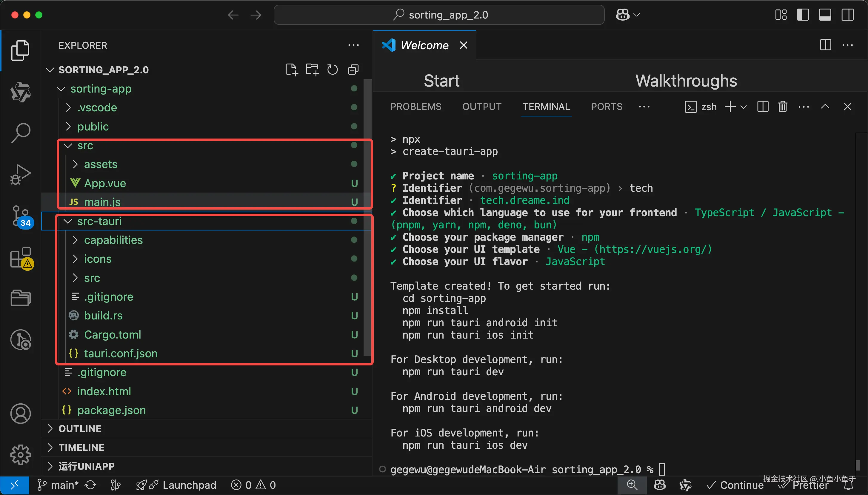The height and width of the screenshot is (495, 868).
Task: Open tauri.conf.json file
Action: pos(121,353)
